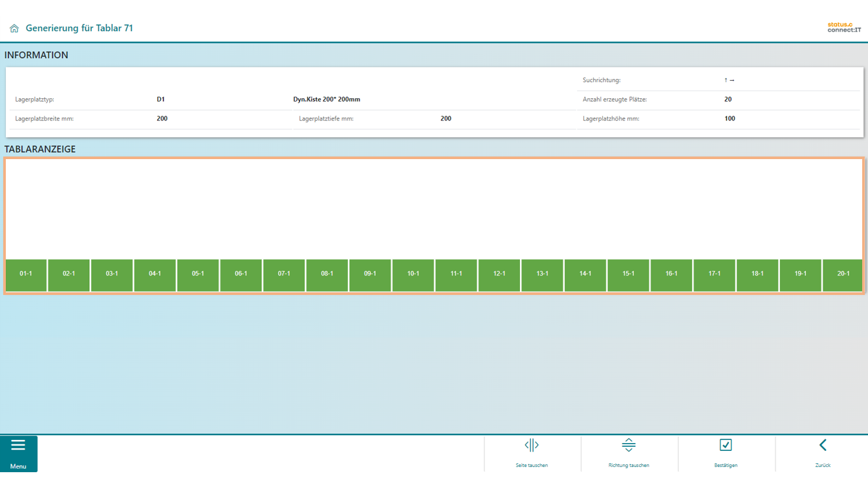Click empty white area of the Tablaranzeige
Screen dimensions: 868x489
[433, 207]
